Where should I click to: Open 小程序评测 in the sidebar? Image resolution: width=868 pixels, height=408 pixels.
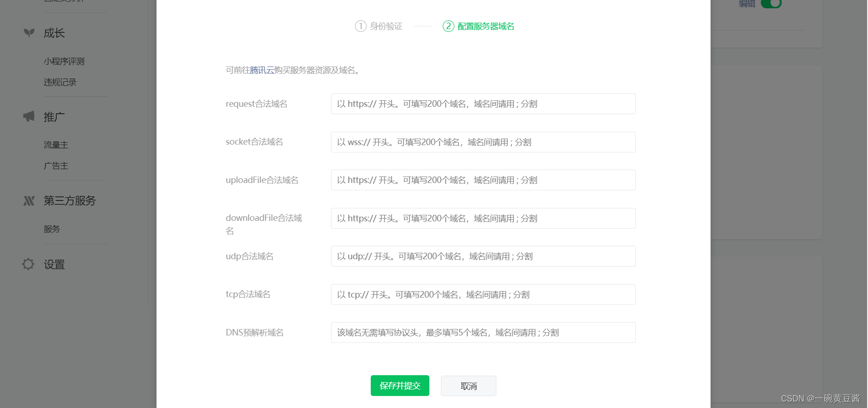point(64,61)
